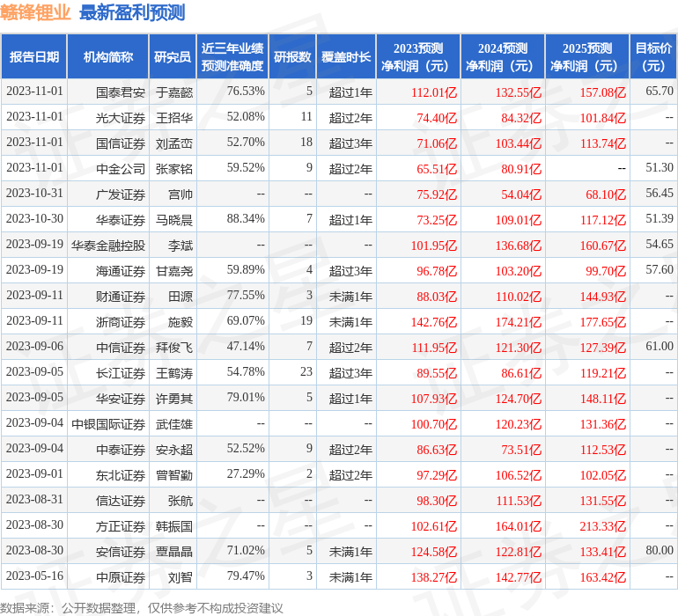Select the 中银国际证券 institution cell

108,424
